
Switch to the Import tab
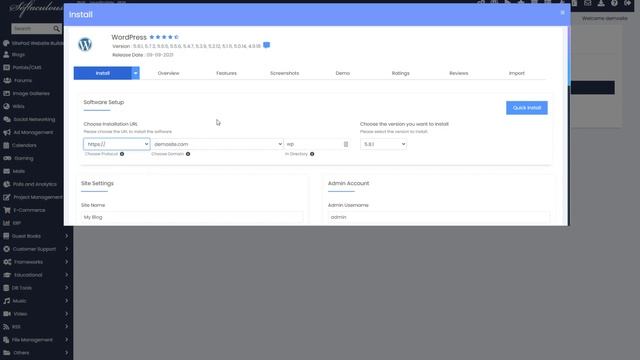(x=517, y=73)
